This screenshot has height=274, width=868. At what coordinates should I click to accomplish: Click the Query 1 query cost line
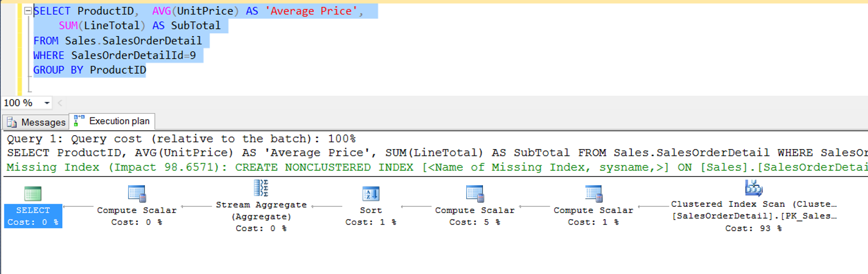click(x=182, y=138)
